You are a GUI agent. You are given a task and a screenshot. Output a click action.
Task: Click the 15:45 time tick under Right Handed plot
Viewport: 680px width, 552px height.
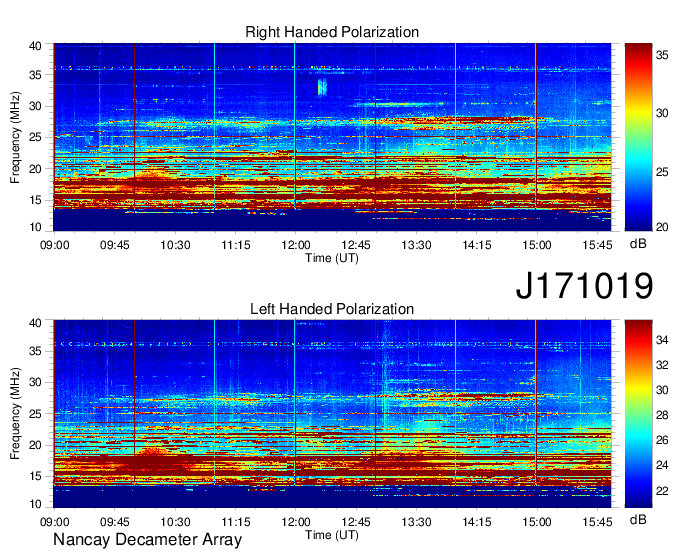tap(597, 245)
